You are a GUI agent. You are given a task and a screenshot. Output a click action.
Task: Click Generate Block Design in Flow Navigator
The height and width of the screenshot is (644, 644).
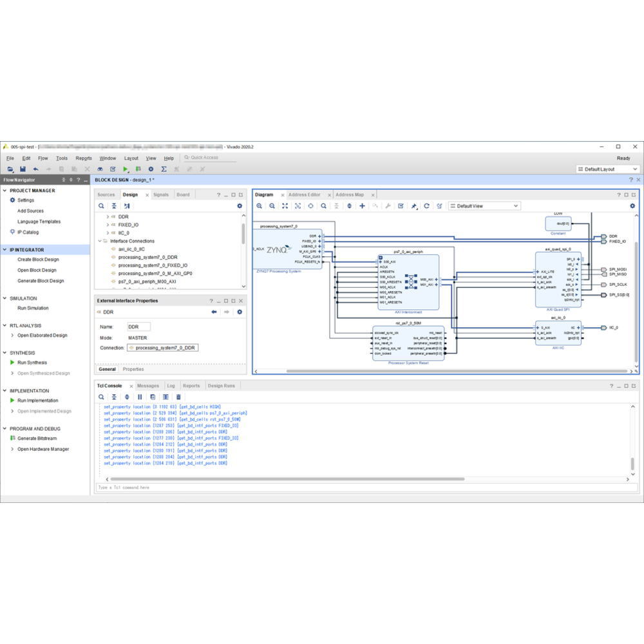pyautogui.click(x=41, y=281)
